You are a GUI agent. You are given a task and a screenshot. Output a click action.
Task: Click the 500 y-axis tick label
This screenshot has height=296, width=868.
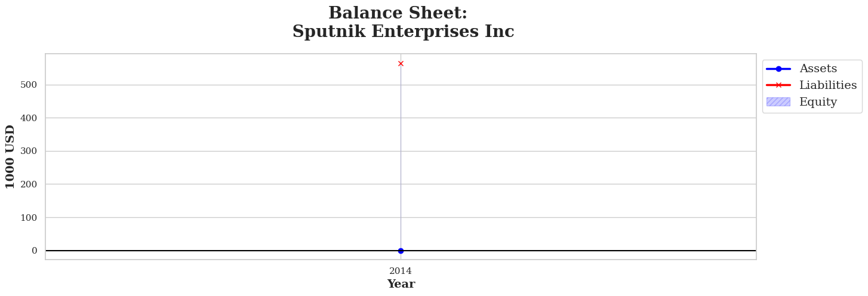click(29, 85)
